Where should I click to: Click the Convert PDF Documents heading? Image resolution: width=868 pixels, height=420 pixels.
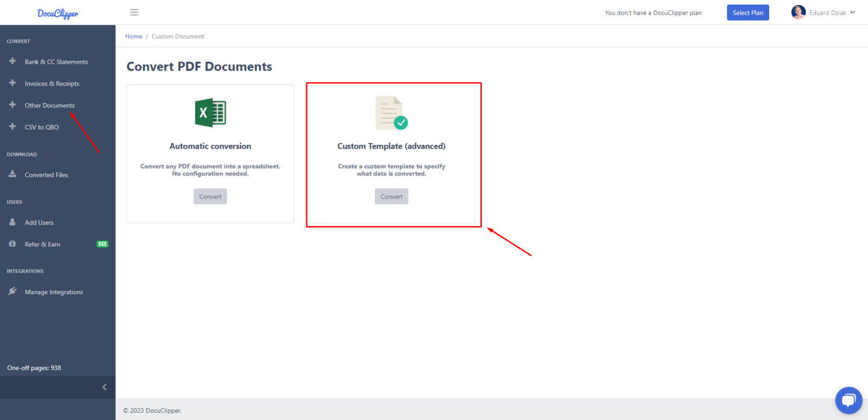pyautogui.click(x=200, y=66)
